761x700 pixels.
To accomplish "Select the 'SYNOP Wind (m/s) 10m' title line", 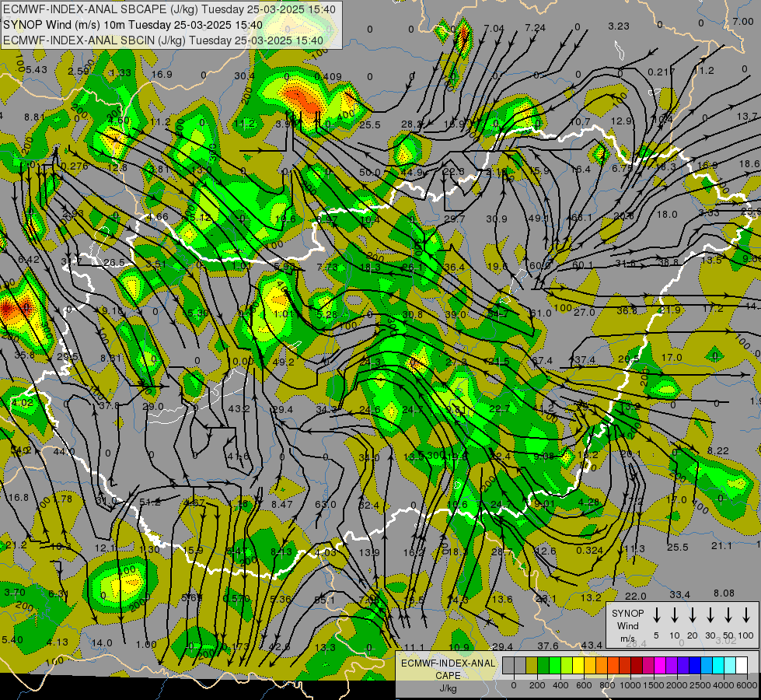I will 132,25.
